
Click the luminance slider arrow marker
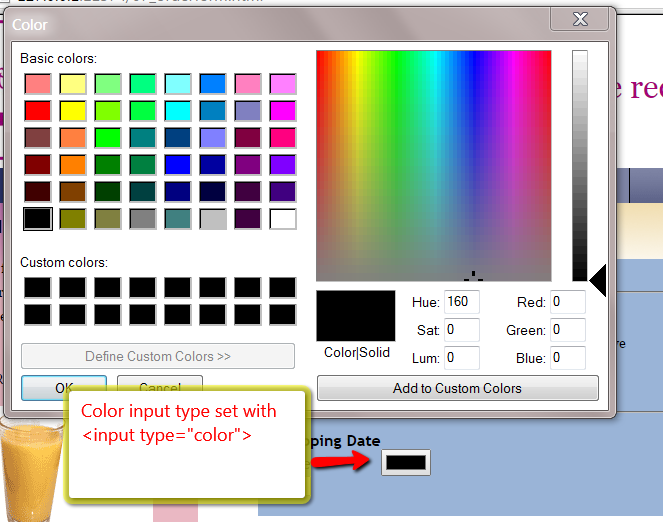point(597,281)
